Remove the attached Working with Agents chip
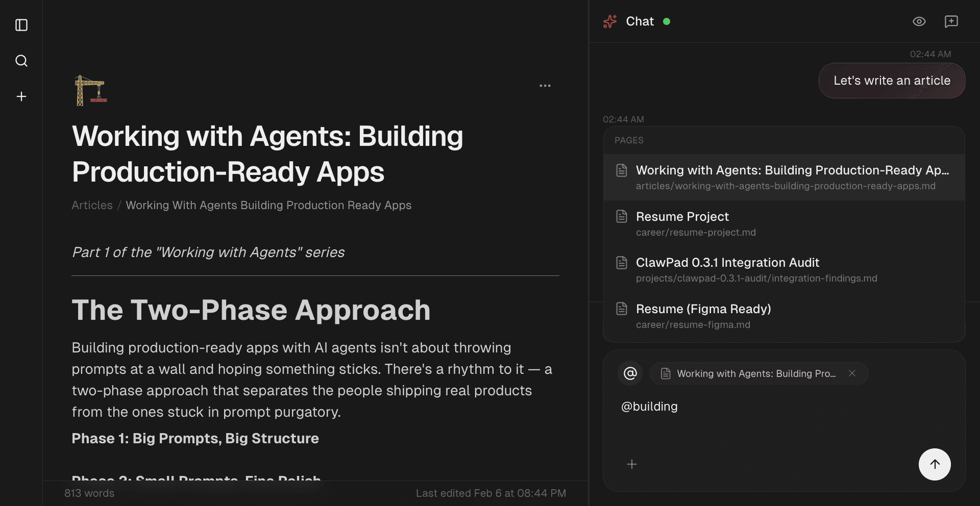Viewport: 980px width, 506px height. click(x=851, y=373)
